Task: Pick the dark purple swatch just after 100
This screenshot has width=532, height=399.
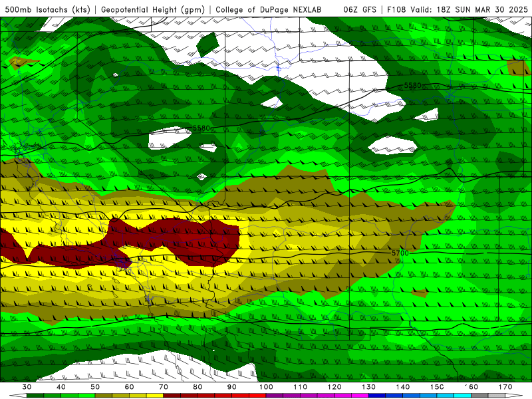Action: click(275, 396)
